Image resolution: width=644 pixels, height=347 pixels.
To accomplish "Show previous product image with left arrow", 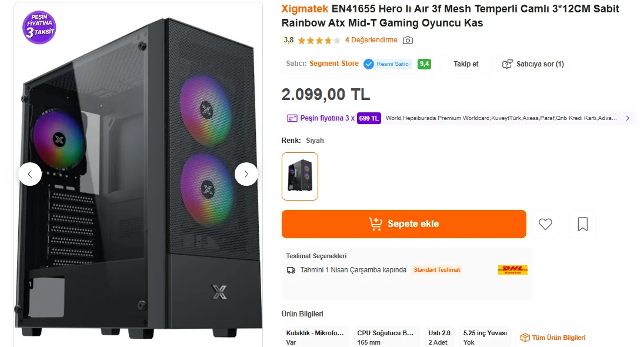I will pos(30,174).
